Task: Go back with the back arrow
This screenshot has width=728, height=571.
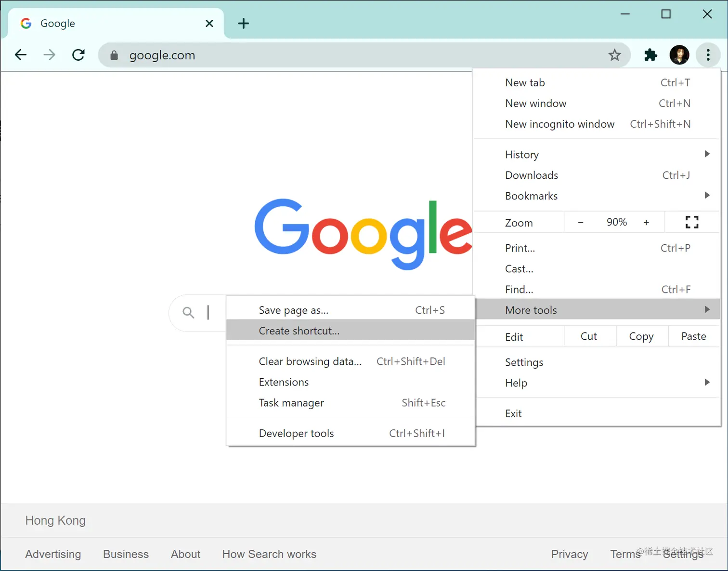Action: coord(21,55)
